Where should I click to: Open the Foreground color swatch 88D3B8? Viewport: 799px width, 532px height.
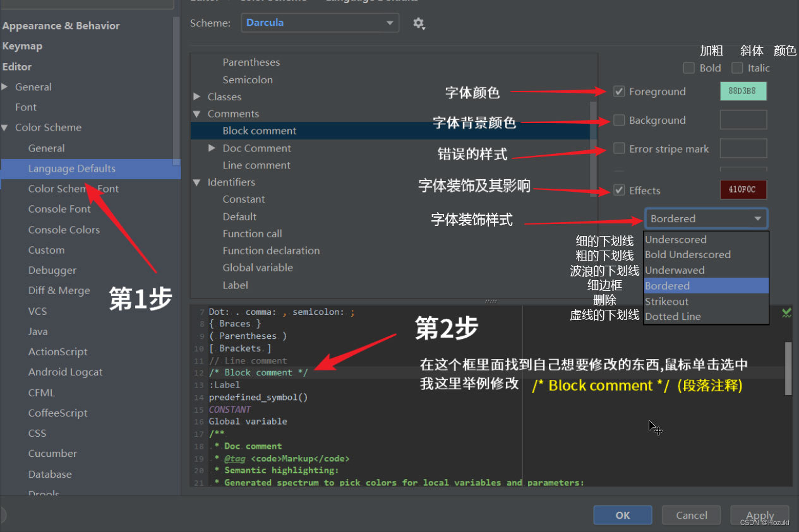click(x=743, y=91)
